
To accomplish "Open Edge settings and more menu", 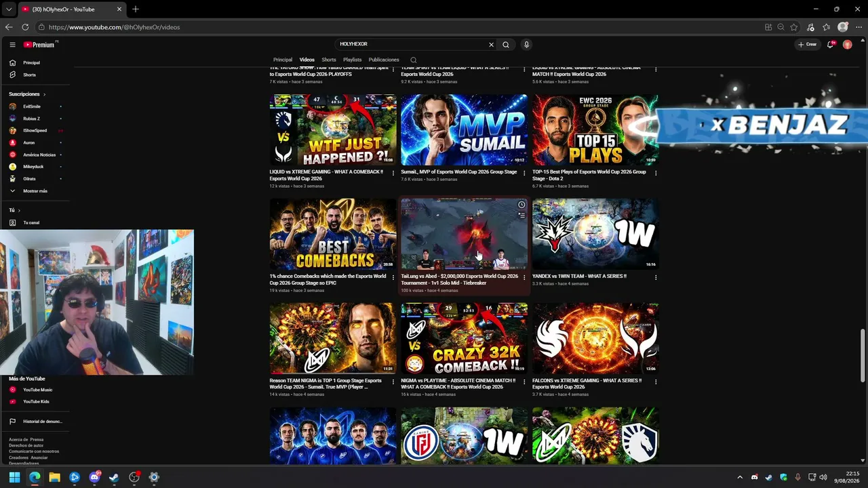I will (x=858, y=27).
